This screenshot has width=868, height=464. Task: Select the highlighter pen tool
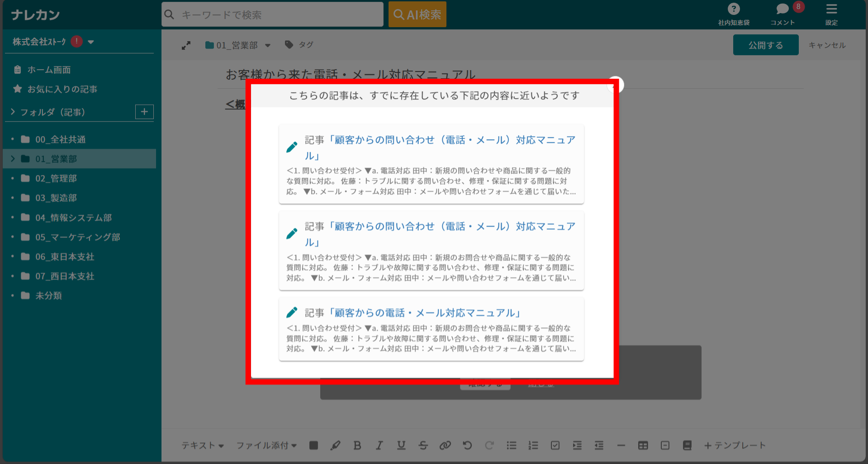pos(335,445)
